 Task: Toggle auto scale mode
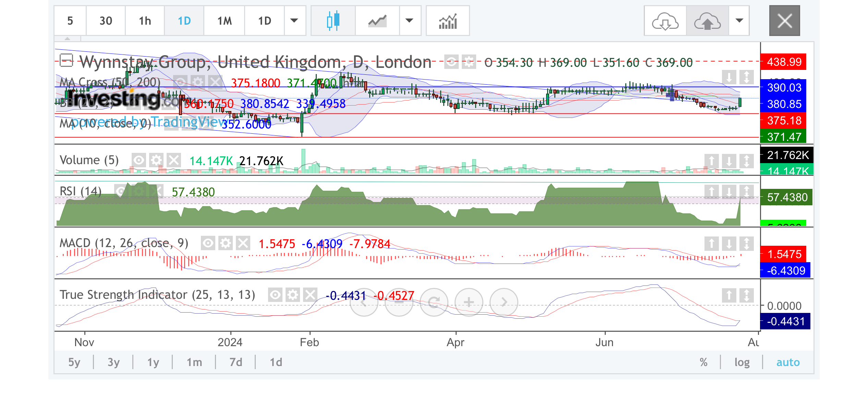pyautogui.click(x=788, y=362)
